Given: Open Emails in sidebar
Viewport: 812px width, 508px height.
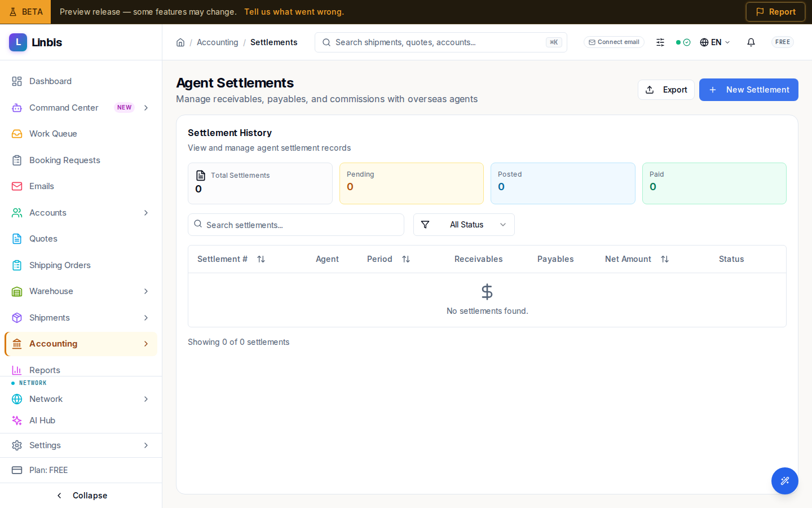Looking at the screenshot, I should (81, 186).
